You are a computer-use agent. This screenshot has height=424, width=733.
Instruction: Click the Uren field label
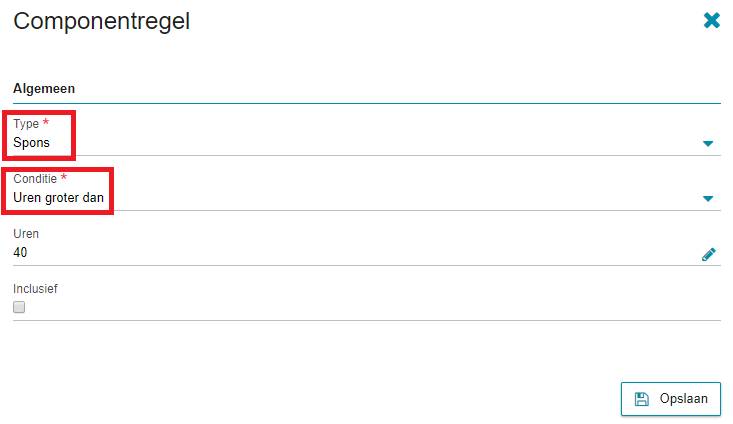[x=26, y=234]
